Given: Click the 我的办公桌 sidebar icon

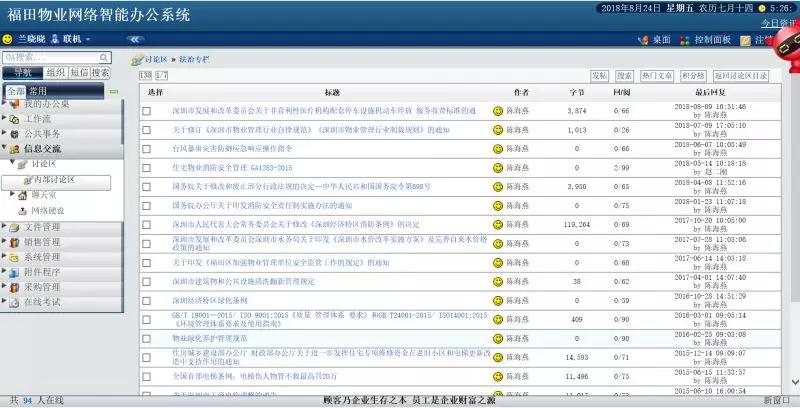Looking at the screenshot, I should pyautogui.click(x=15, y=104).
